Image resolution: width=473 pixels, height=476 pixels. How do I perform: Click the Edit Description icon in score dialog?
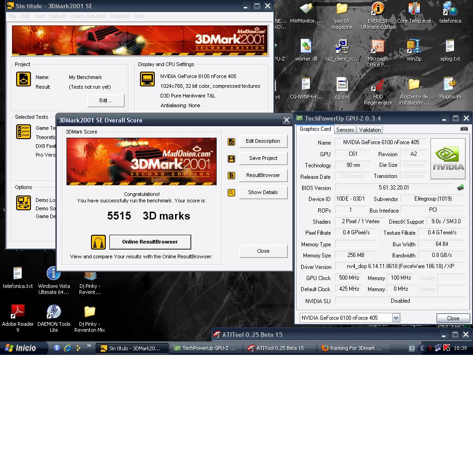tap(231, 142)
